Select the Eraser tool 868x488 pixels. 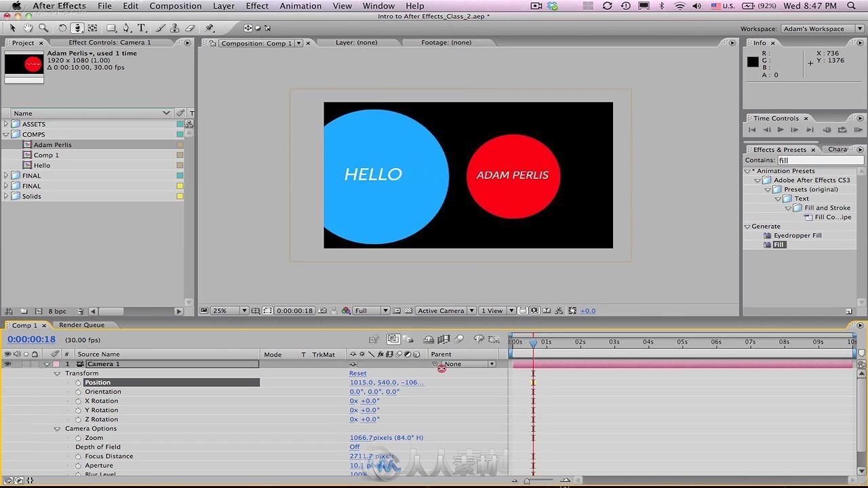click(x=190, y=28)
